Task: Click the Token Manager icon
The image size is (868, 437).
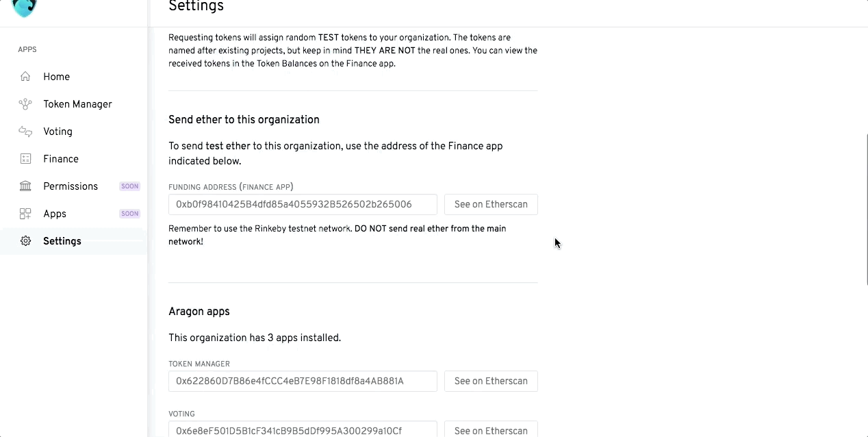Action: pyautogui.click(x=25, y=104)
